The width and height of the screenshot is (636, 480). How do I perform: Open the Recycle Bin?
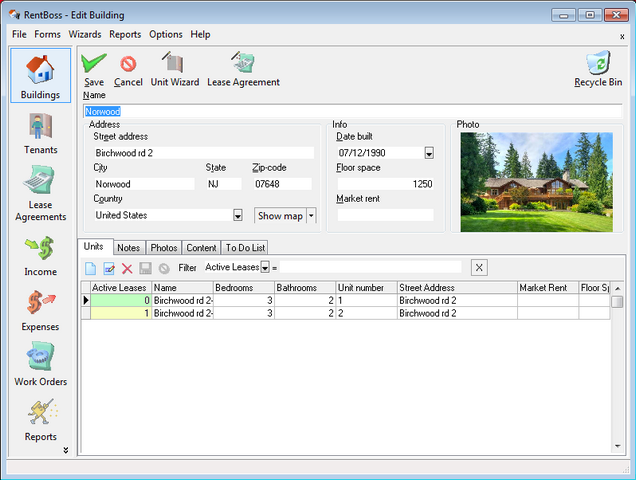pos(597,64)
